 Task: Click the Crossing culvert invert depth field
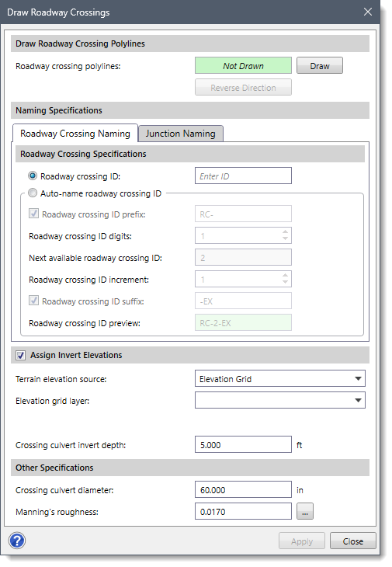243,444
